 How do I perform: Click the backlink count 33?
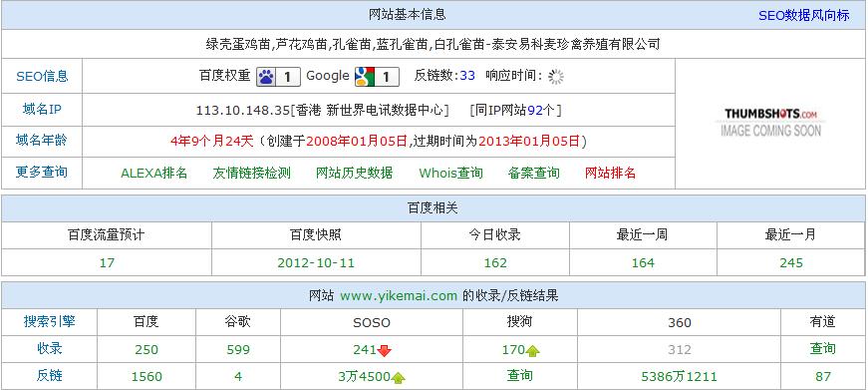467,76
